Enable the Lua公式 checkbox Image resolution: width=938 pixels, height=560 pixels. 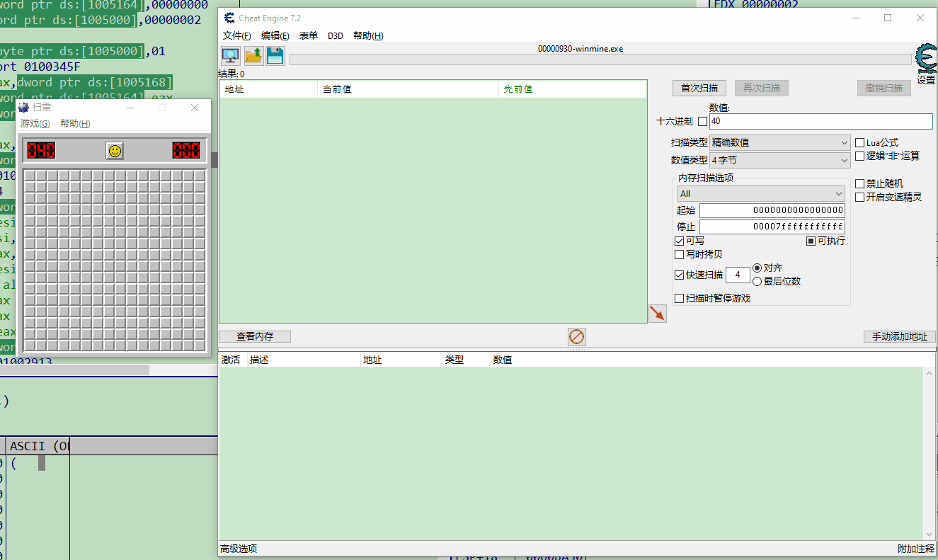pyautogui.click(x=860, y=143)
